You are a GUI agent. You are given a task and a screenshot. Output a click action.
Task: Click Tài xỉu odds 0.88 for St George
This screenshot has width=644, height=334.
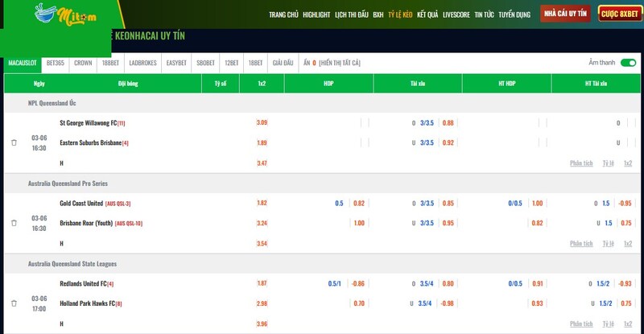[x=448, y=123]
